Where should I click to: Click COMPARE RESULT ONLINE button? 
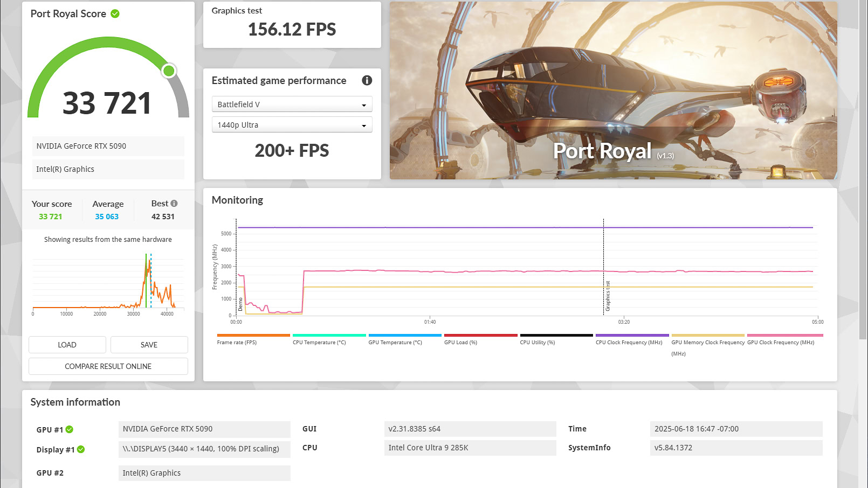[108, 366]
